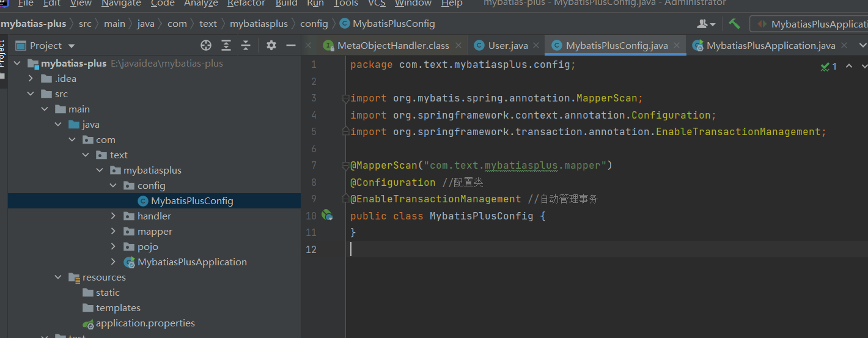Close the MybatiasPlusApplication.java tab
Viewport: 868px width, 338px height.
click(x=845, y=45)
